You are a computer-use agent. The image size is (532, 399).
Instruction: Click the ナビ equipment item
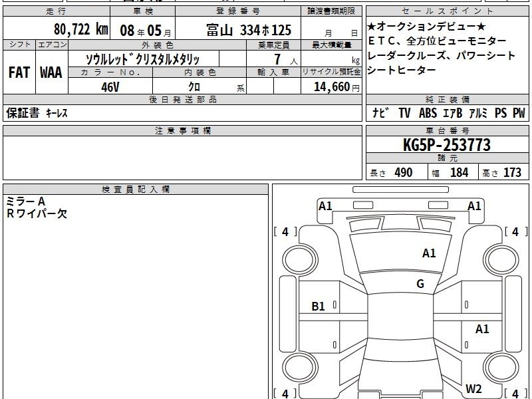click(380, 113)
